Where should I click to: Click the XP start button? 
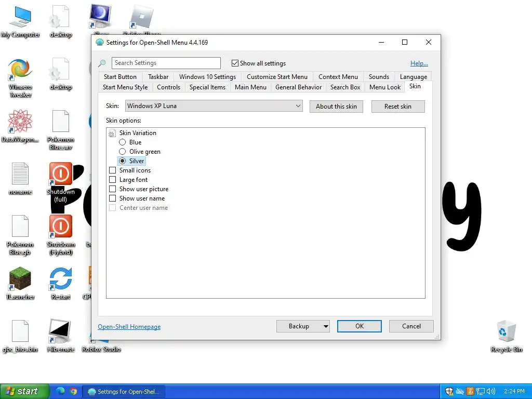click(24, 391)
